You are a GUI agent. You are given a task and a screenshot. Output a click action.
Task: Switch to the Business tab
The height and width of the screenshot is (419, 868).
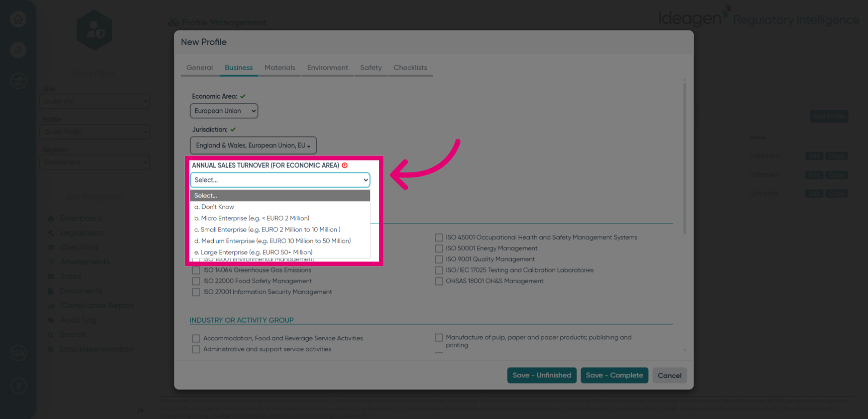click(239, 68)
